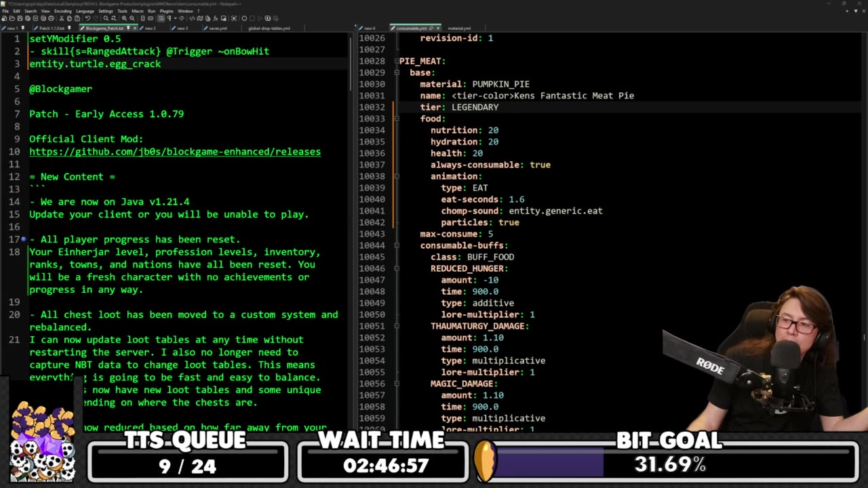868x488 pixels.
Task: Open the Function List fx icon
Action: (215, 18)
